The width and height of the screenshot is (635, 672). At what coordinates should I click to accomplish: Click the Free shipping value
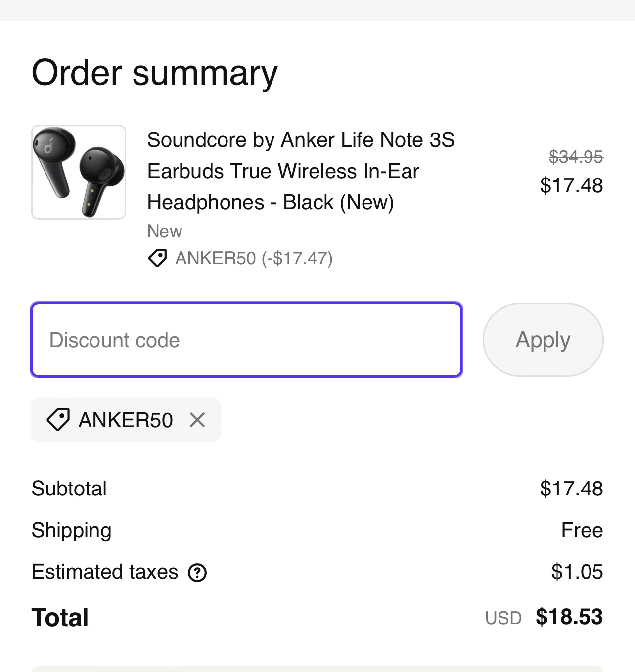pos(582,530)
